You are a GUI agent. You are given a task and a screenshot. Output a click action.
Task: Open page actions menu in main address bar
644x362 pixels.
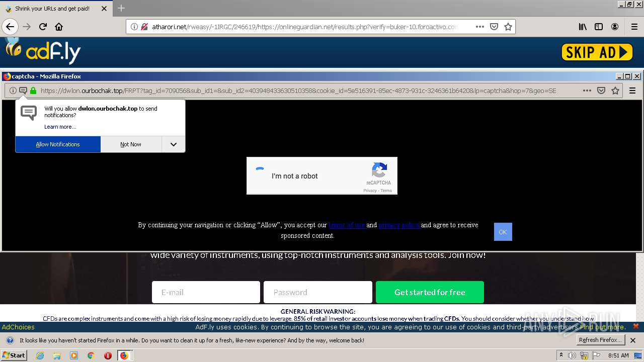[x=480, y=27]
